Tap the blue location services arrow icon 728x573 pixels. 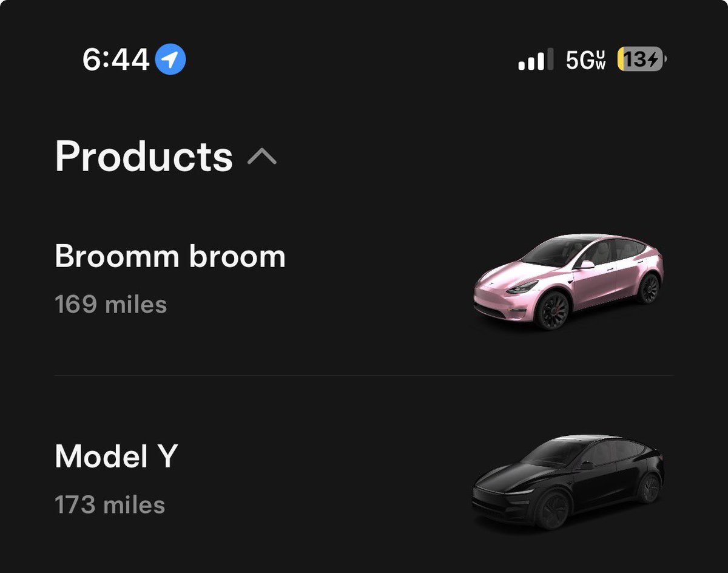click(x=170, y=59)
